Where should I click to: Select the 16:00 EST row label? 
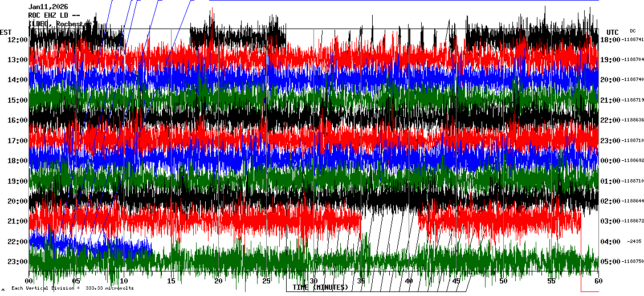tap(18, 120)
